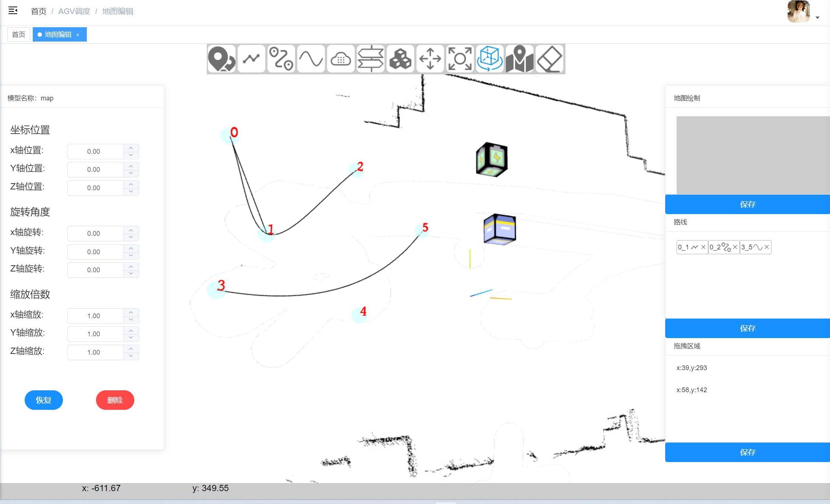Save the 路线 routes section
Screen dimensions: 830x504
[x=748, y=329]
